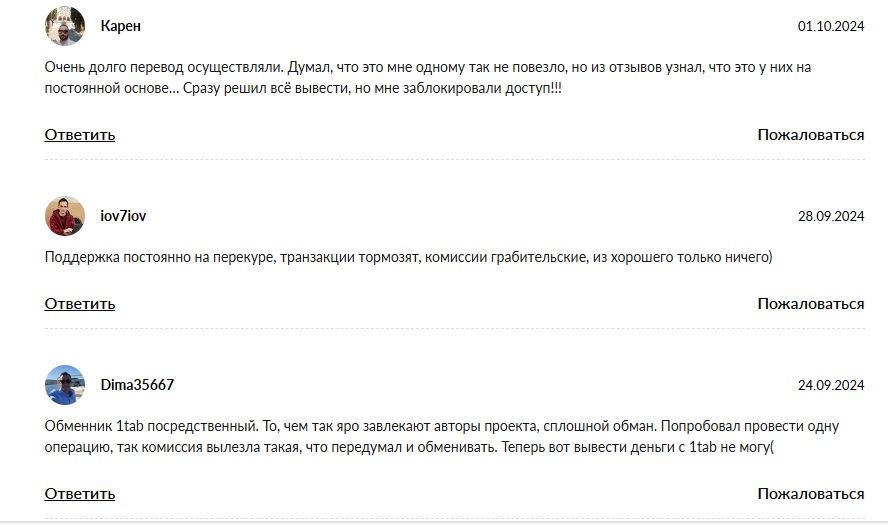Open Карен's profile avatar
This screenshot has width=888, height=525.
(x=65, y=26)
